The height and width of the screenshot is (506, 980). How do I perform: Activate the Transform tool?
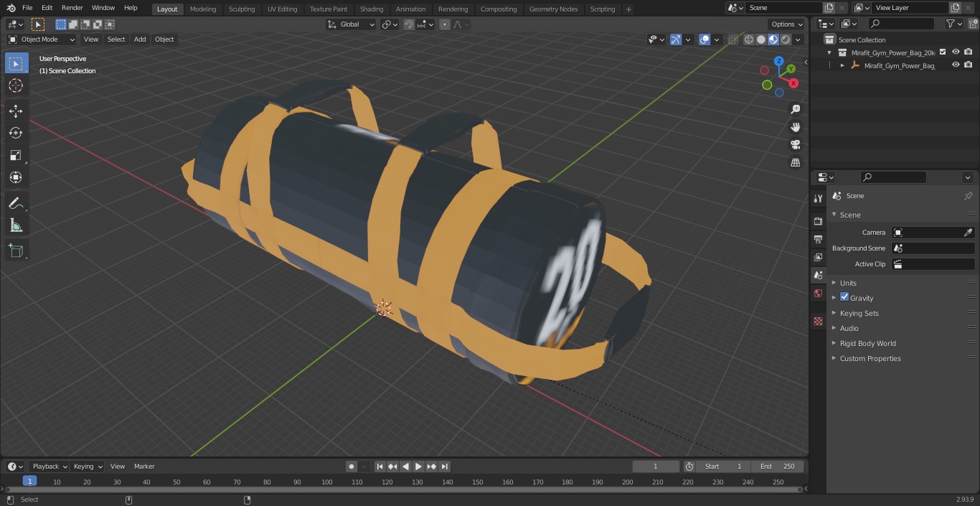click(16, 177)
